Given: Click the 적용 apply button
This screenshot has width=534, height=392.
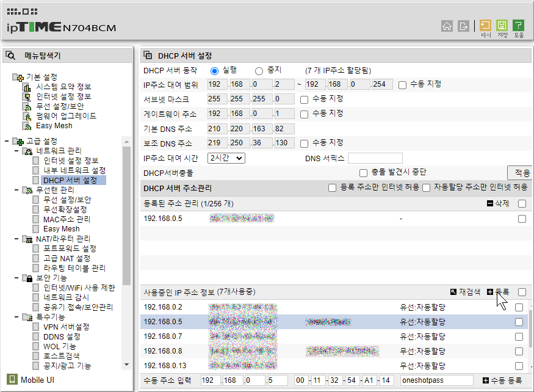Looking at the screenshot, I should pyautogui.click(x=521, y=173).
